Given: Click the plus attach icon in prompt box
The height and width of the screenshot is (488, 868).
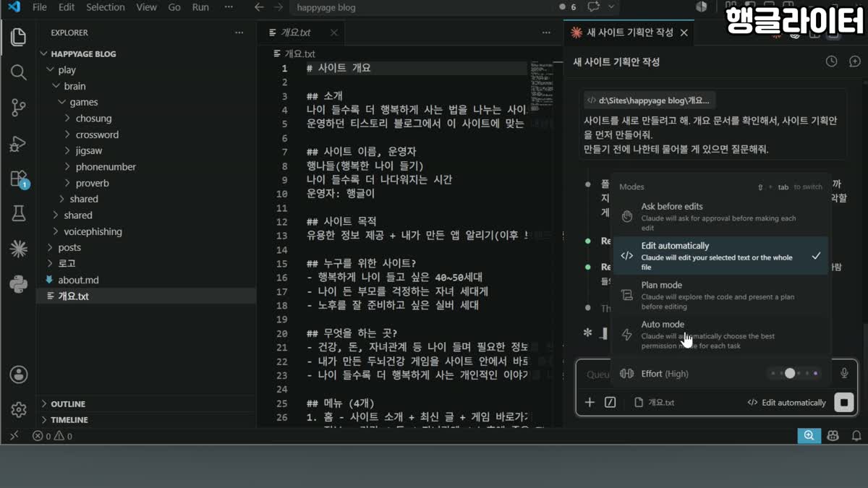Looking at the screenshot, I should pos(590,402).
